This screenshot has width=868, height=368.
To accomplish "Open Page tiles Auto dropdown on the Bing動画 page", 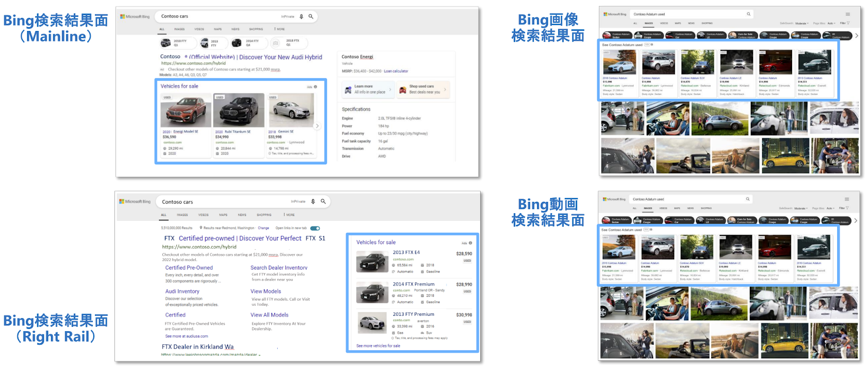I will pos(829,208).
